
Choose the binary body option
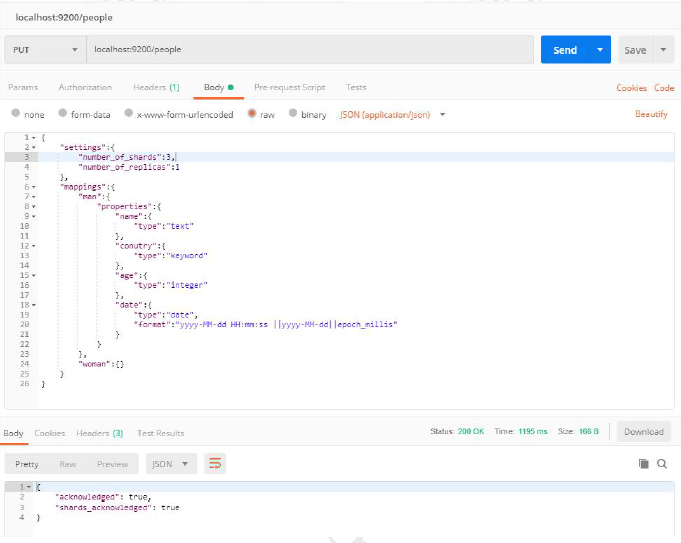coord(293,114)
